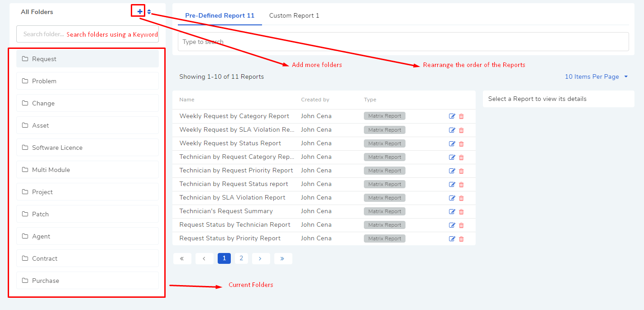
Task: Jump to the last page of reports
Action: 283,258
